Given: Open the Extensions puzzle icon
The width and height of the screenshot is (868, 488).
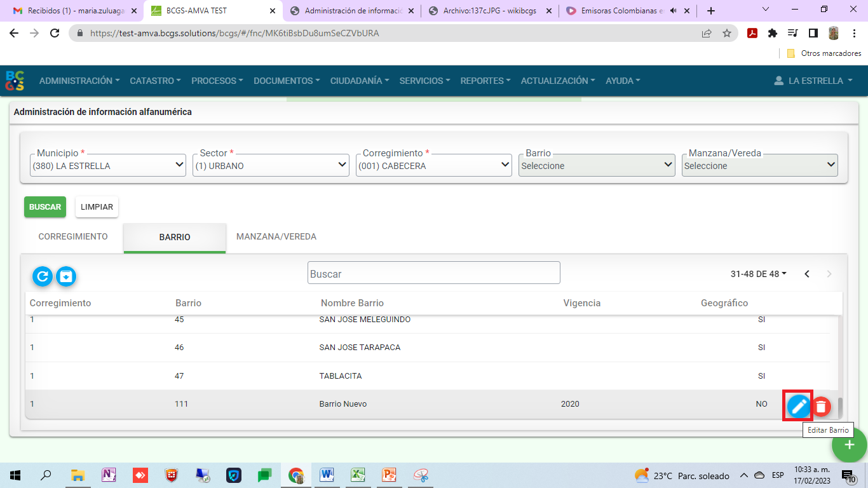Looking at the screenshot, I should (773, 33).
